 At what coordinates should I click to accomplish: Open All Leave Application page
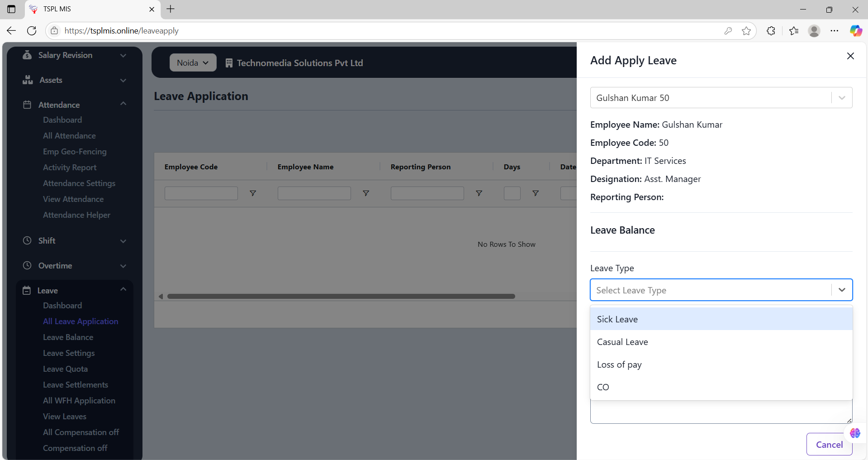point(81,321)
